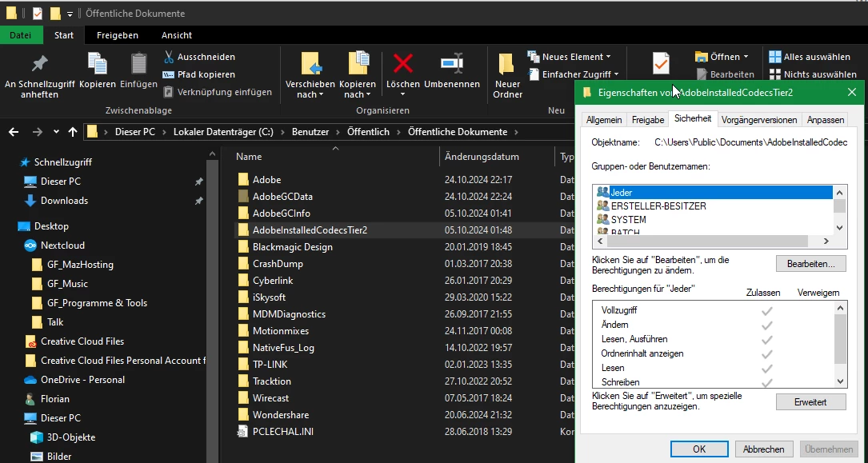
Task: Click the Eigenschaften checkmark icon in ribbon
Action: [661, 63]
